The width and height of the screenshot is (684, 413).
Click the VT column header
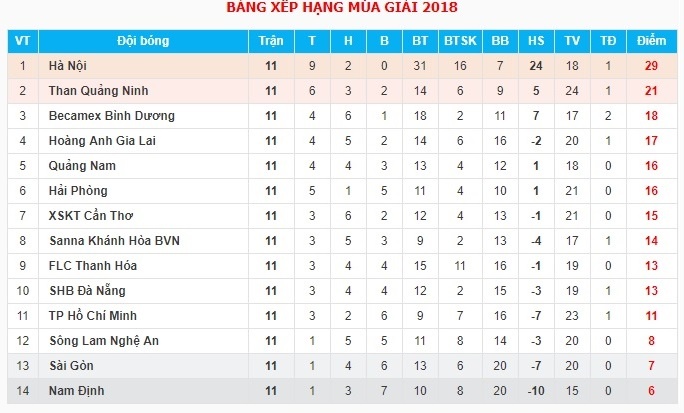tap(22, 41)
